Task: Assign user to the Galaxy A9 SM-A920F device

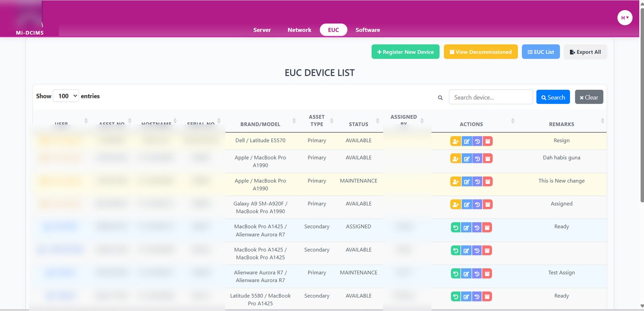Action: pyautogui.click(x=455, y=204)
